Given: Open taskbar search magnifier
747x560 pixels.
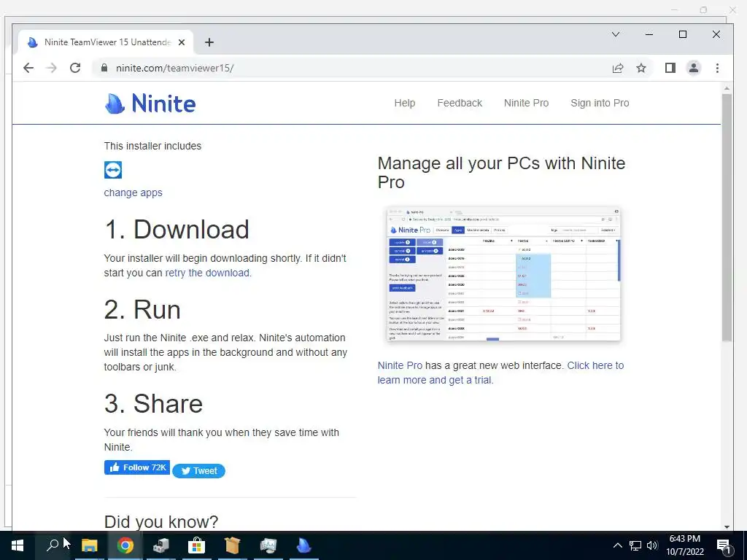Looking at the screenshot, I should tap(53, 545).
